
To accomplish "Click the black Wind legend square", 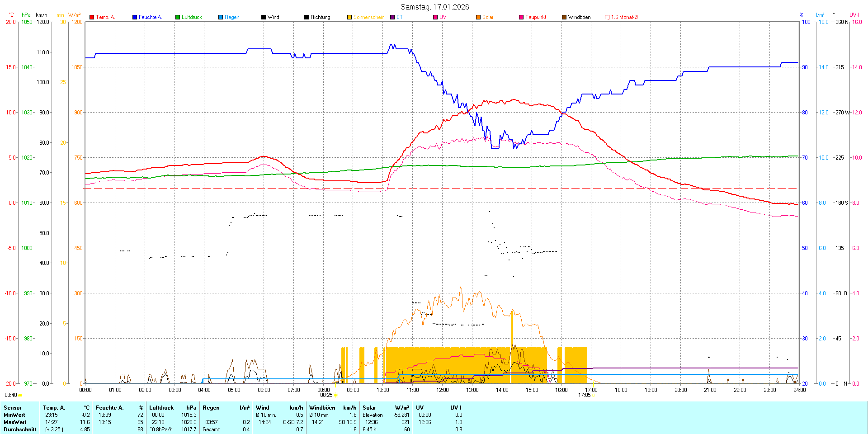I will (264, 17).
